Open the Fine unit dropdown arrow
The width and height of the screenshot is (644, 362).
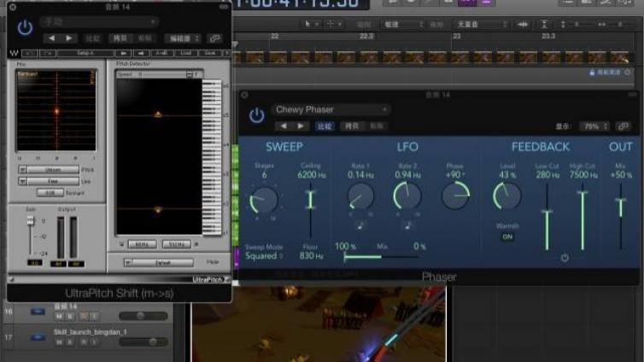(22, 181)
